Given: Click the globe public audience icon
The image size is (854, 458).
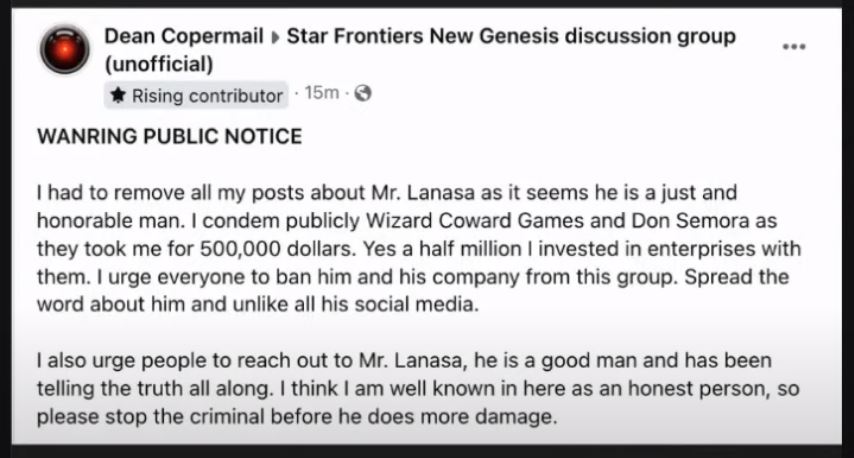Looking at the screenshot, I should 363,94.
